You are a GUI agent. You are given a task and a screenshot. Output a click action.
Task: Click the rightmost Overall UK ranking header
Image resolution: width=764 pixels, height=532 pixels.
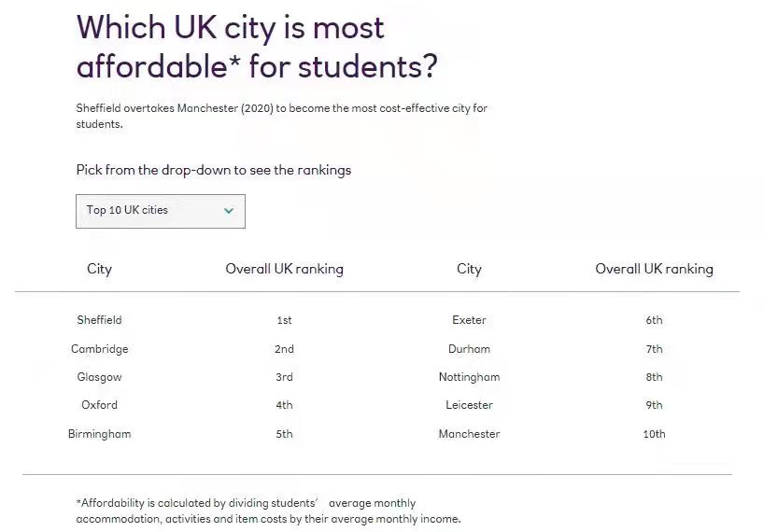pyautogui.click(x=655, y=269)
